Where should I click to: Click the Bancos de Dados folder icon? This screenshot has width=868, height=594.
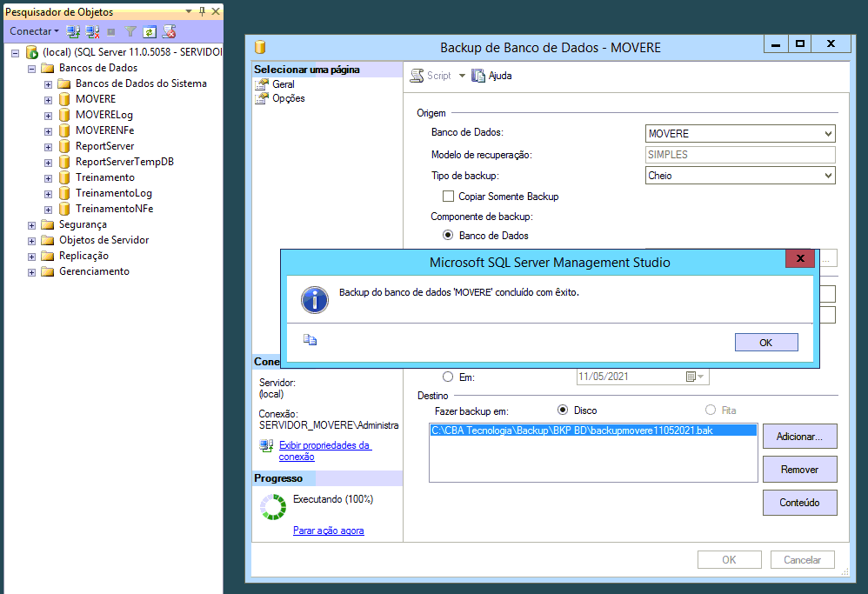[x=48, y=68]
